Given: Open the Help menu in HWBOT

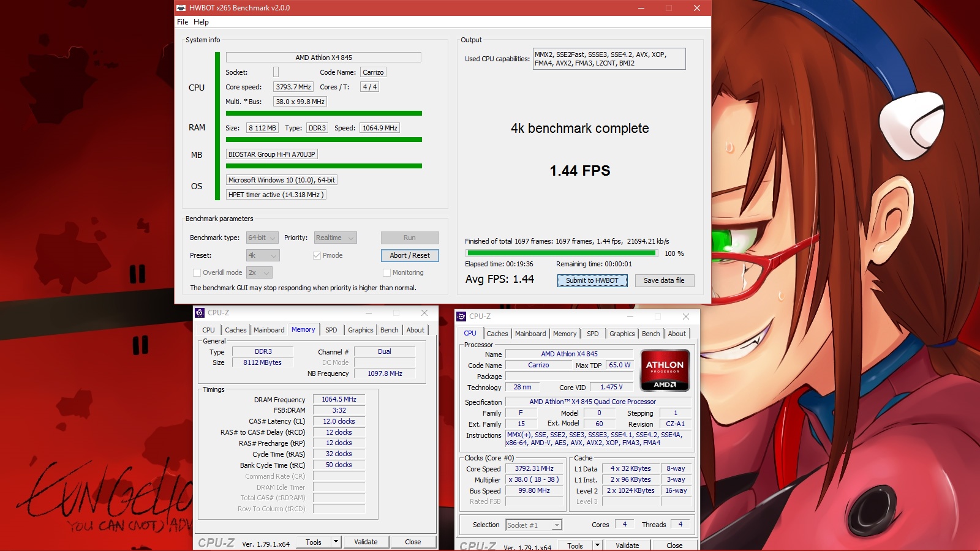Looking at the screenshot, I should click(x=201, y=22).
